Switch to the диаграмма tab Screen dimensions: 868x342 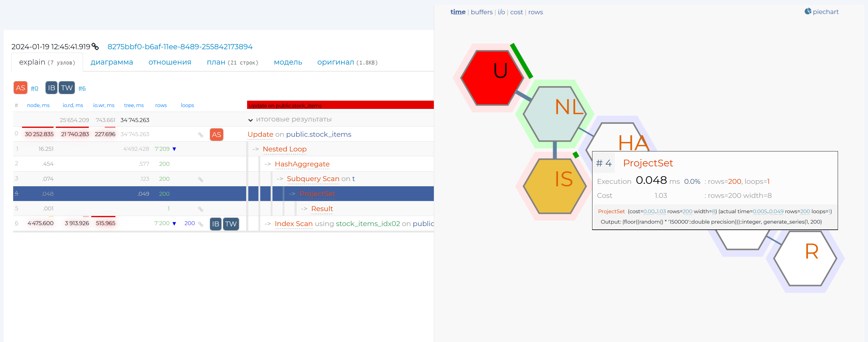[x=111, y=62]
